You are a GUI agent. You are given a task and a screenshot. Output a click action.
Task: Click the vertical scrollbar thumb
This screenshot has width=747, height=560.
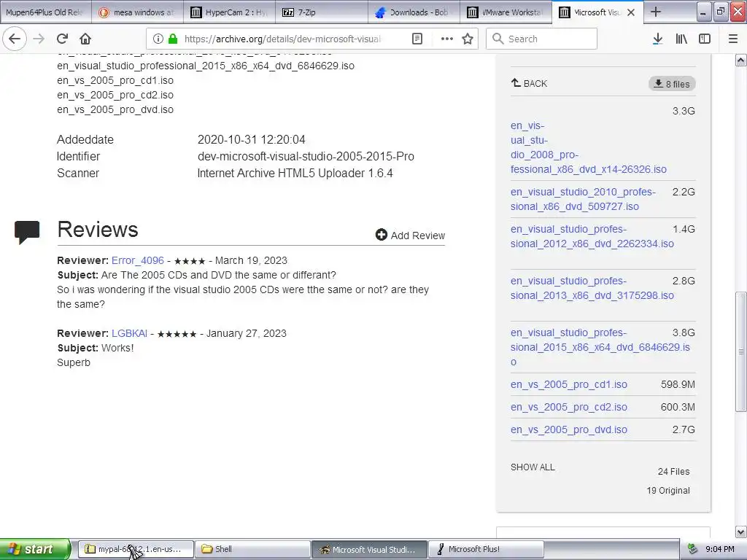click(x=741, y=352)
